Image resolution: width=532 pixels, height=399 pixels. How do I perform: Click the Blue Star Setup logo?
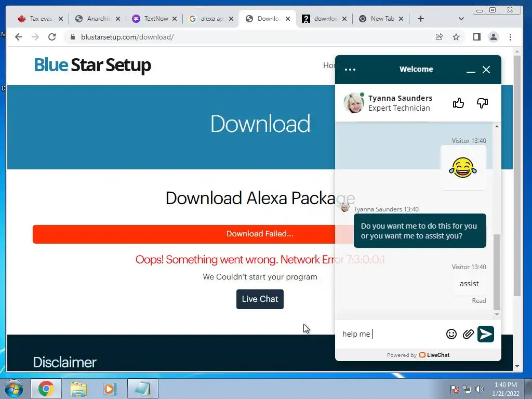[x=92, y=65]
